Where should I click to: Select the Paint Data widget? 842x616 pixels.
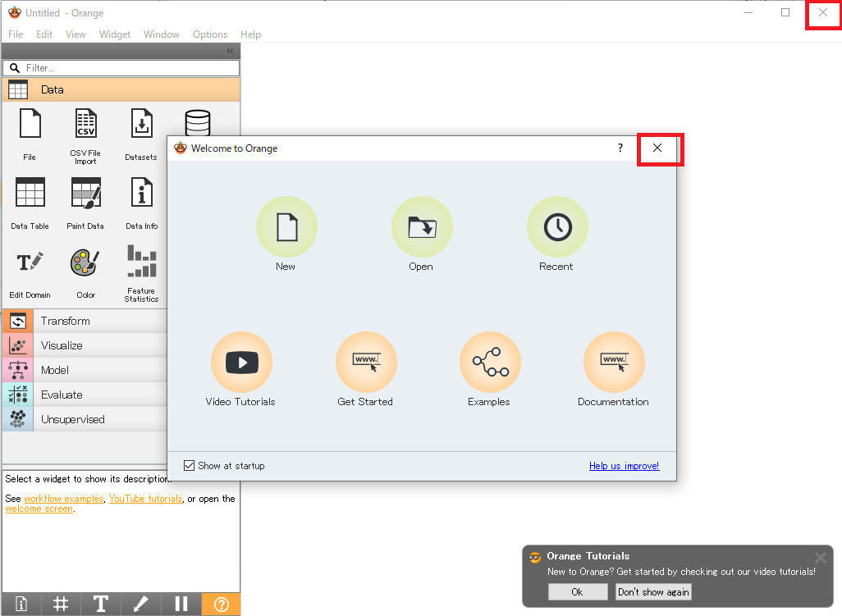85,194
